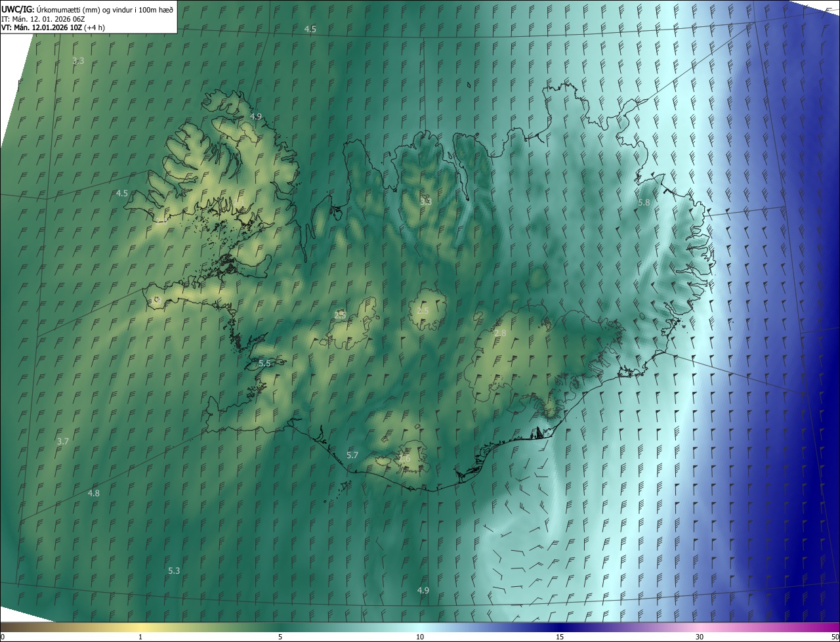Click the yellow segment of the color scale
The image size is (840, 642).
pyautogui.click(x=141, y=627)
